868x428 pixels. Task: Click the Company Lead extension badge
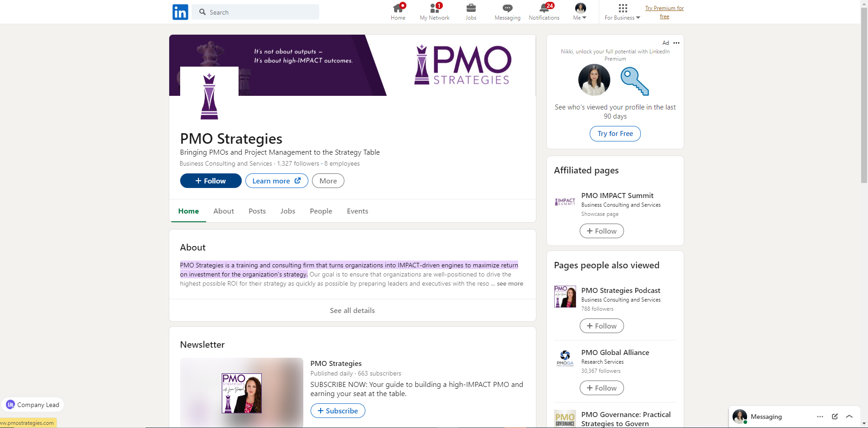point(33,405)
